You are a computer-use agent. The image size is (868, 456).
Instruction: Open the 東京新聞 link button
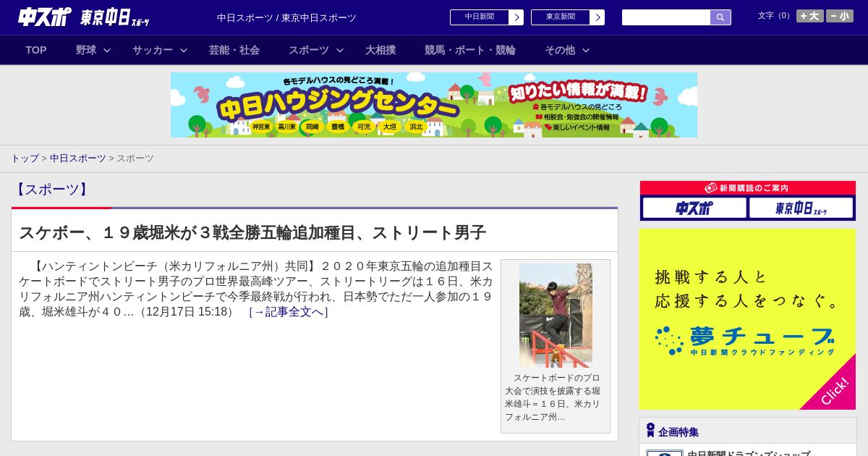coord(561,17)
